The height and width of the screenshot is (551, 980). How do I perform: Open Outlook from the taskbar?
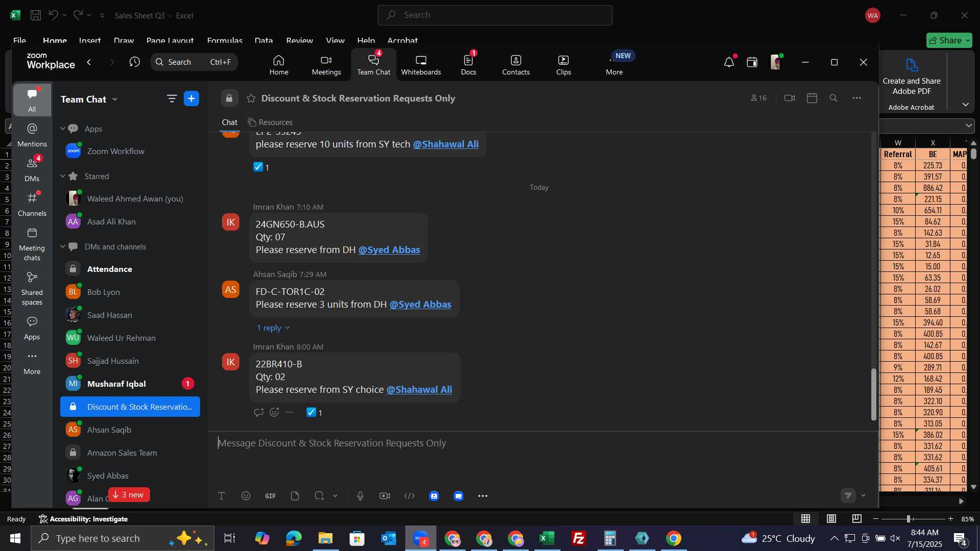tap(389, 539)
